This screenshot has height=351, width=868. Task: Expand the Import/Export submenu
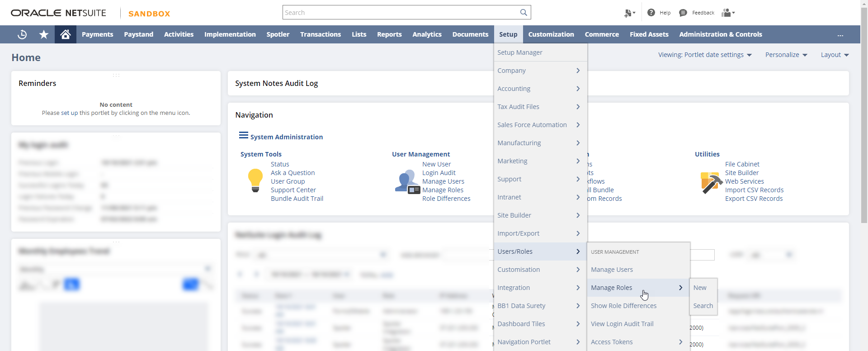tap(541, 233)
